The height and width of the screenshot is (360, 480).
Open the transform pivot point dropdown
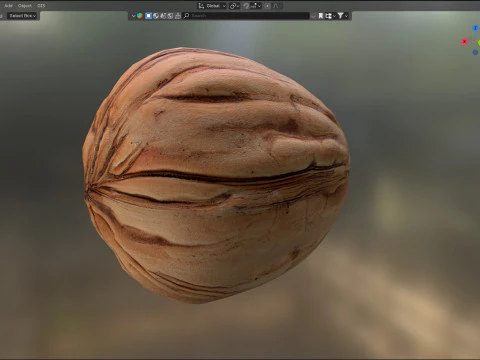click(x=234, y=6)
